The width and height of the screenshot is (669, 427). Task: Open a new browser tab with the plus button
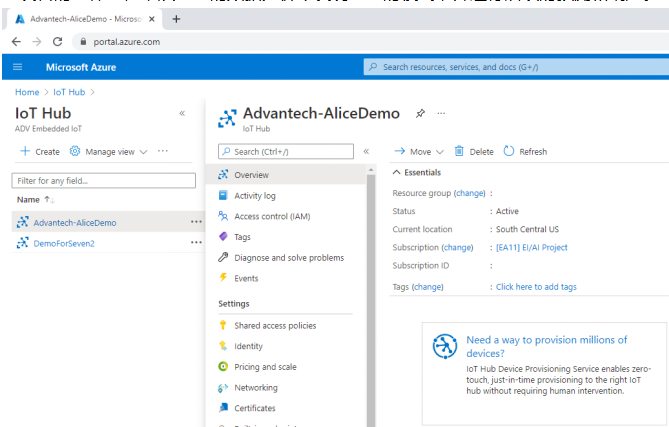click(x=176, y=18)
